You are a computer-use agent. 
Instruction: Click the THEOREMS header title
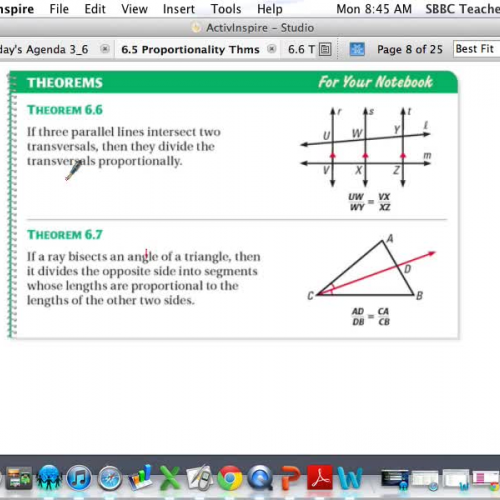pyautogui.click(x=65, y=83)
